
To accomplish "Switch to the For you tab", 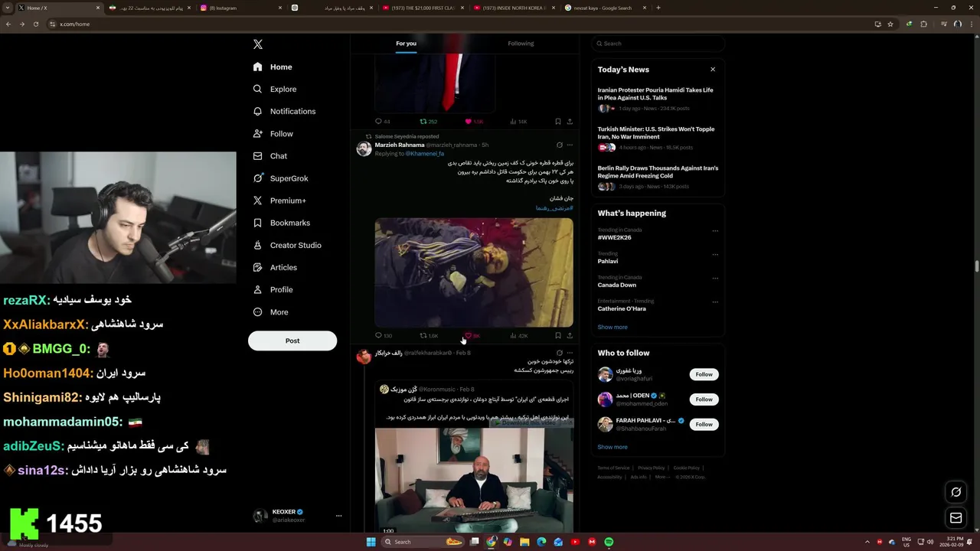I will point(406,44).
